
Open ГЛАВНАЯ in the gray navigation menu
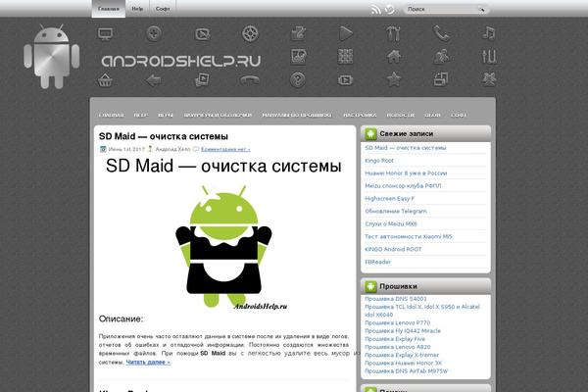coord(112,115)
